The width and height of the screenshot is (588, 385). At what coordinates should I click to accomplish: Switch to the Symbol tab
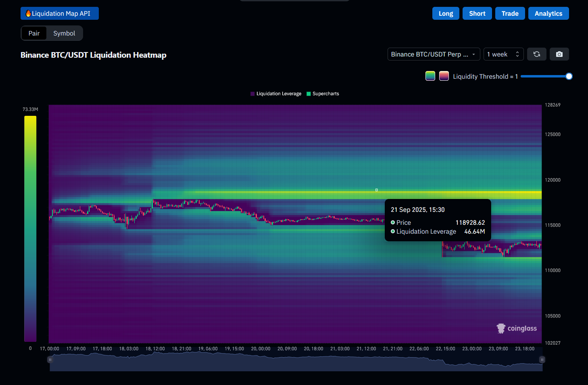pos(64,33)
